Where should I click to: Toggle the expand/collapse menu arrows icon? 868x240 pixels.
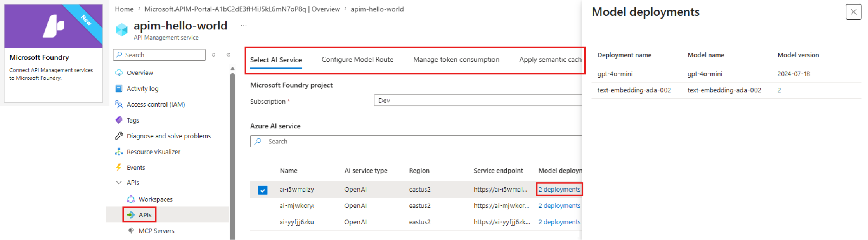pos(214,55)
